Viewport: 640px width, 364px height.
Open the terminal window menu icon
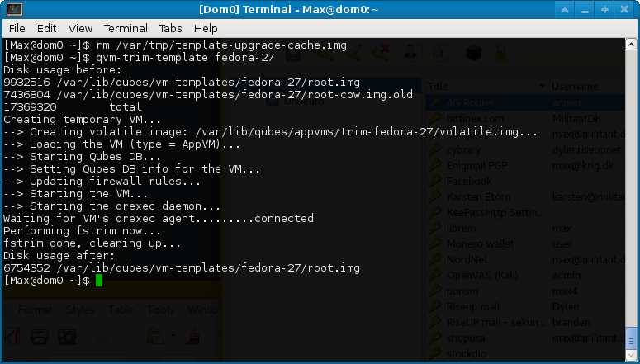tap(14, 9)
